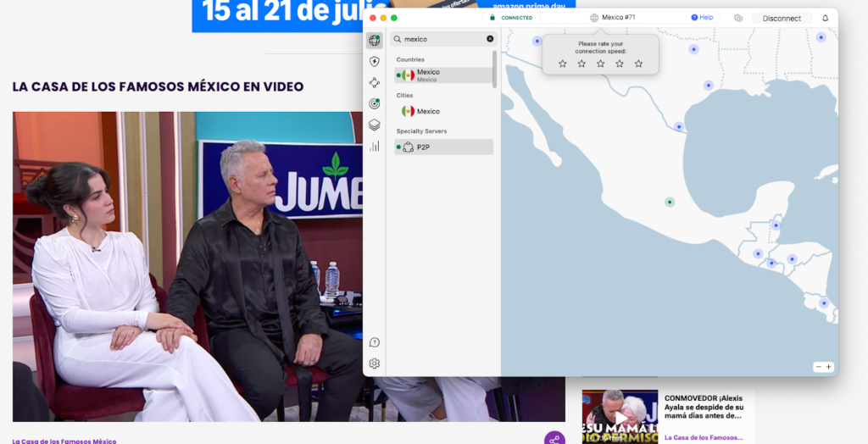Click the mexico search input field

tap(443, 39)
